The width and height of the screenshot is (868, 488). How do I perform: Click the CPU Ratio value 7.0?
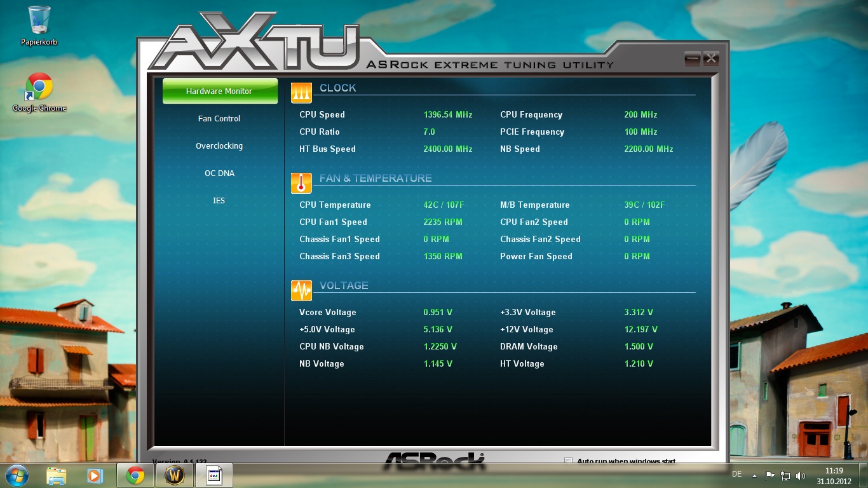(430, 132)
